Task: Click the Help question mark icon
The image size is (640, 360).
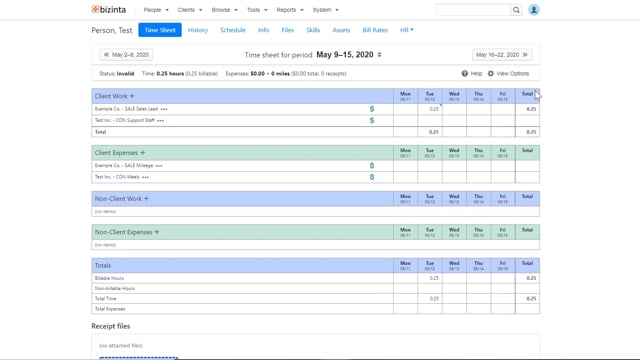Action: point(464,73)
